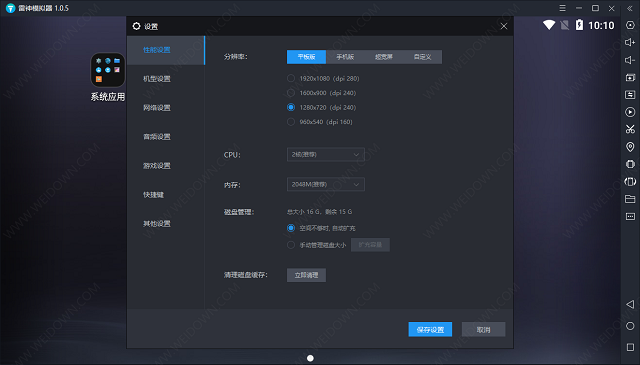The image size is (640, 365).
Task: Open 游戏设置 in settings sidebar
Action: 166,166
